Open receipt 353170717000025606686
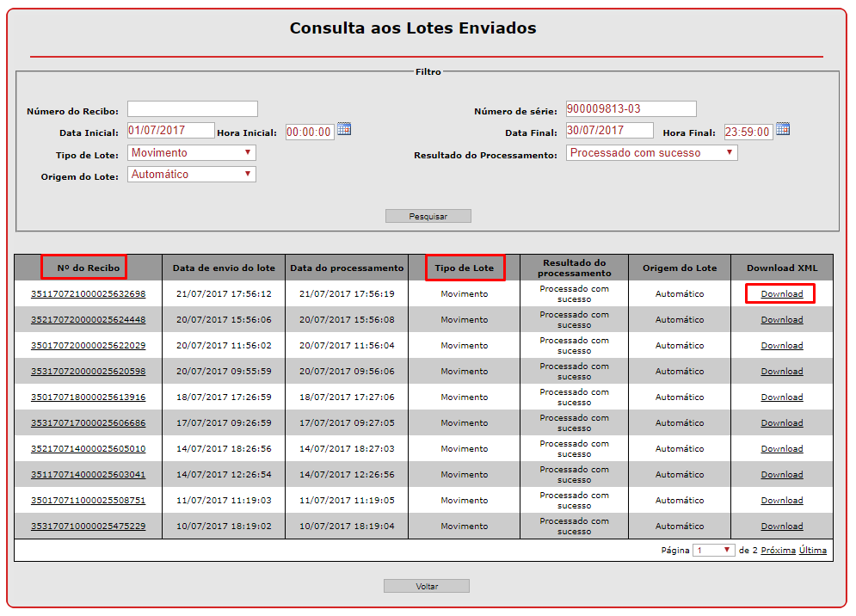 pyautogui.click(x=89, y=423)
